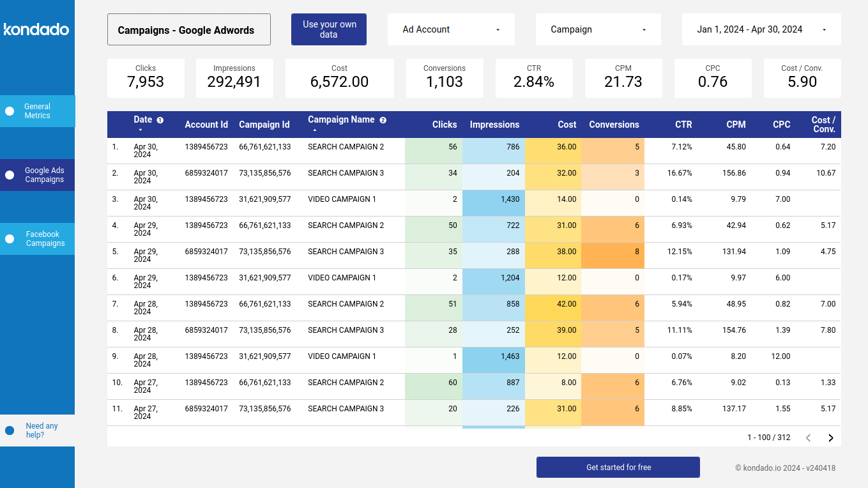Viewport: 868px width, 488px height.
Task: Click the left pagination chevron
Action: coord(808,438)
